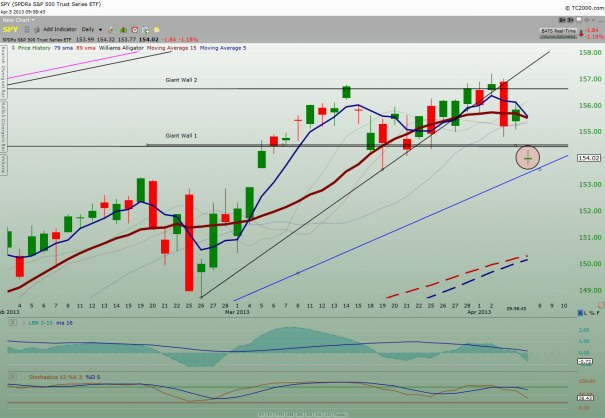605x418 pixels.
Task: Click the TC2000.com copyright link
Action: click(x=584, y=8)
